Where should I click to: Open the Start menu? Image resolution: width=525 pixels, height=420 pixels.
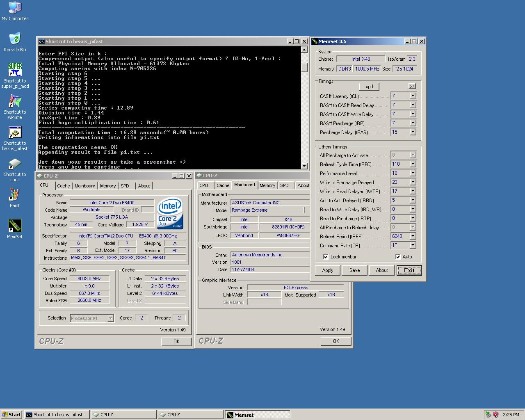11,415
